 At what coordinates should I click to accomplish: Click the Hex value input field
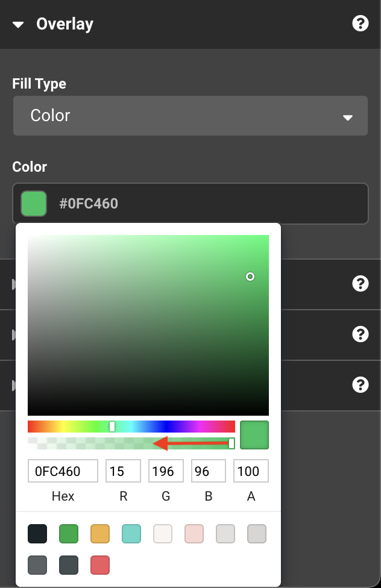pos(63,471)
